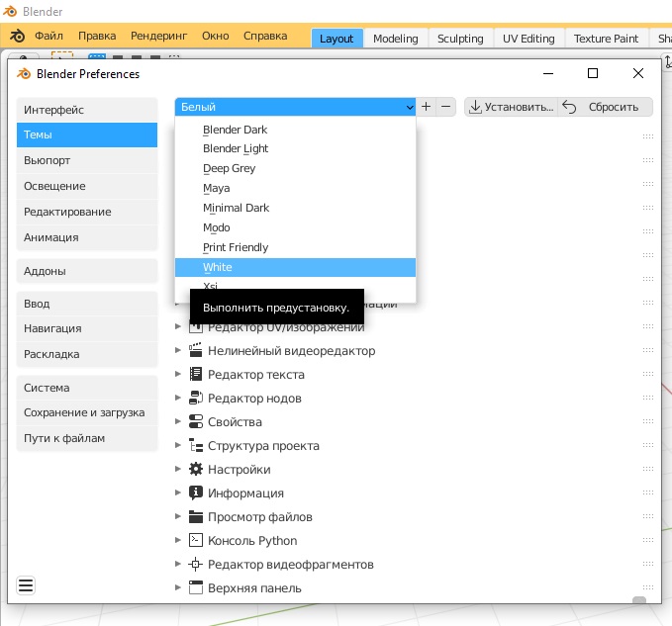672x626 pixels.
Task: Open the Темы preferences section
Action: click(x=87, y=134)
